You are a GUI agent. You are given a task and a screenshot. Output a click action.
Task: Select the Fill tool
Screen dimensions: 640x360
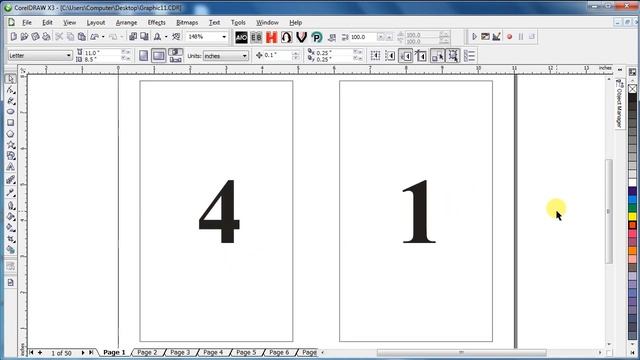coord(11,216)
